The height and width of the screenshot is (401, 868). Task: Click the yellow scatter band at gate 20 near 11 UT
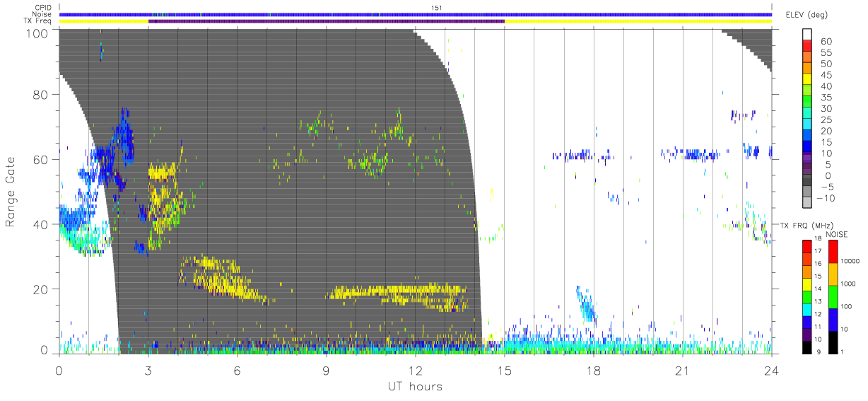tap(398, 290)
